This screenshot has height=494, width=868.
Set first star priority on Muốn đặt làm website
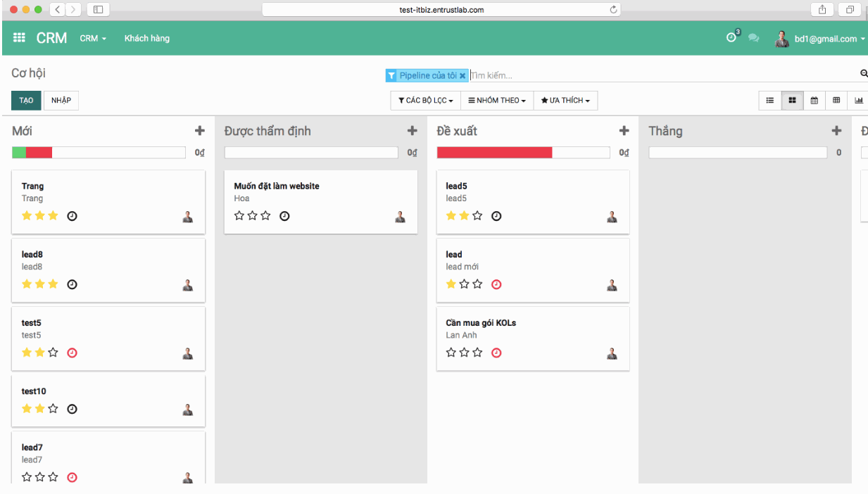(x=239, y=216)
